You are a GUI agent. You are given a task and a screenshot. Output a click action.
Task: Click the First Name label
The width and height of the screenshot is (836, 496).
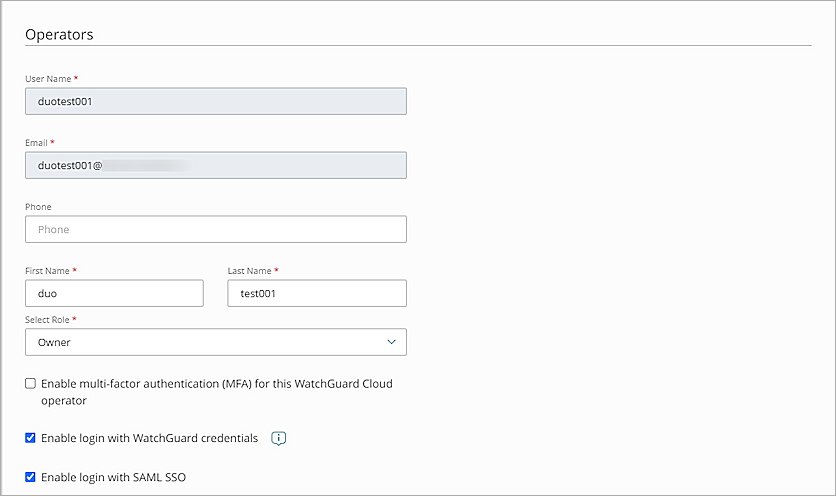pyautogui.click(x=48, y=271)
